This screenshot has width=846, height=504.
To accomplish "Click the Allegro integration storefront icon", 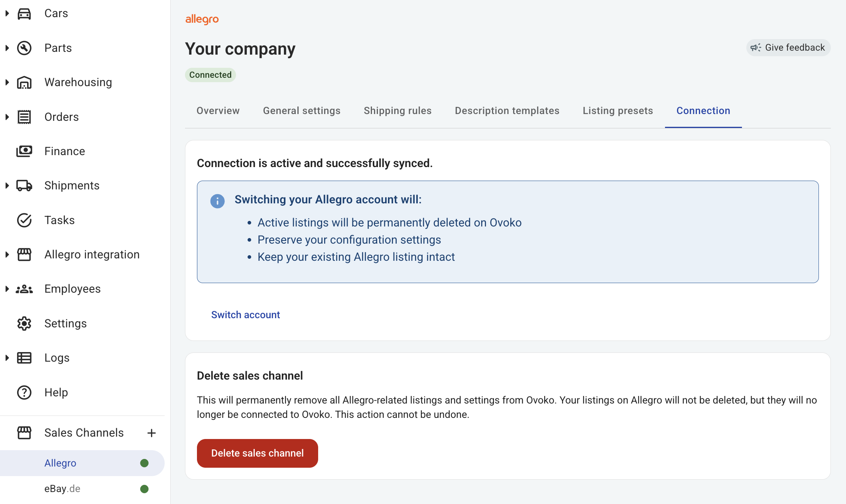I will [24, 254].
